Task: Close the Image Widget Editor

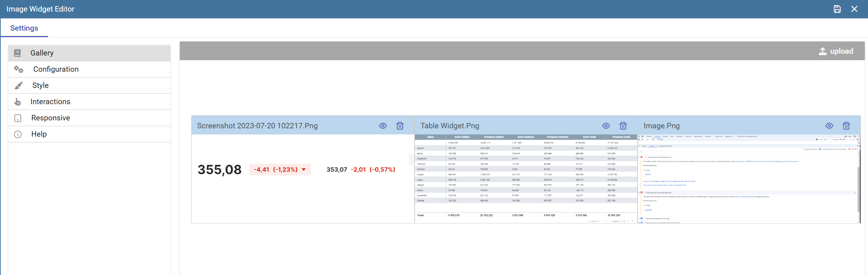Action: point(854,9)
